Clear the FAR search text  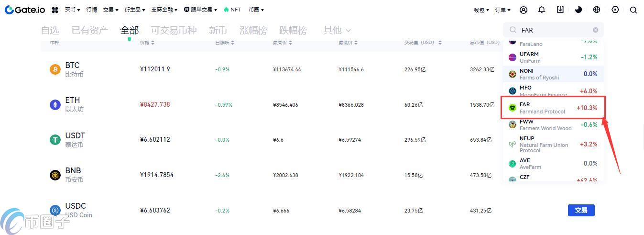[x=595, y=30]
